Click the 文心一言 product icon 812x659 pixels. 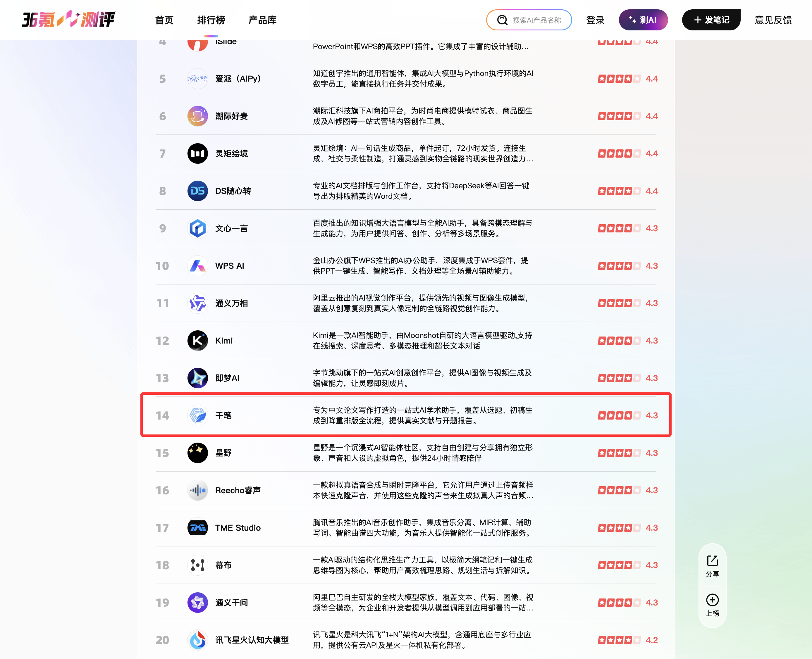pyautogui.click(x=197, y=228)
